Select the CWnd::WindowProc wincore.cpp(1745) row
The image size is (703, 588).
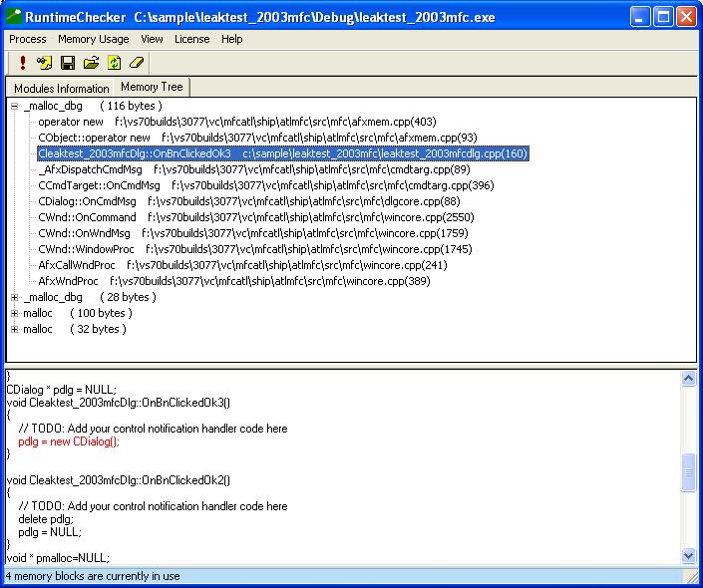pyautogui.click(x=255, y=249)
